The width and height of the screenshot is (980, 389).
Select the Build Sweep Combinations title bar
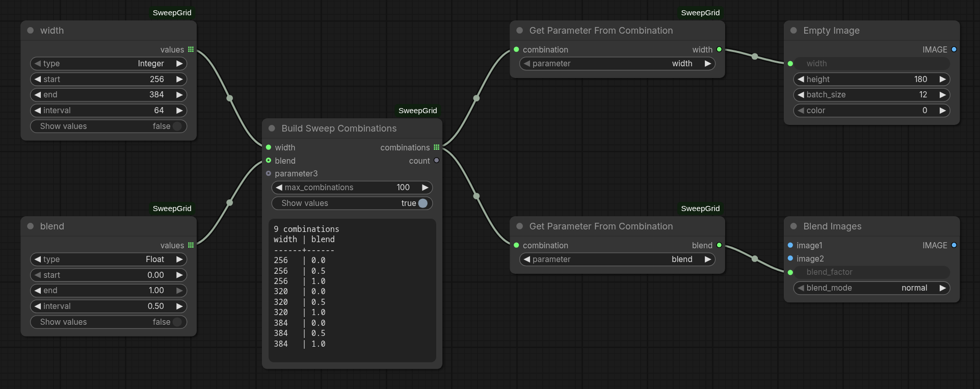(x=352, y=128)
